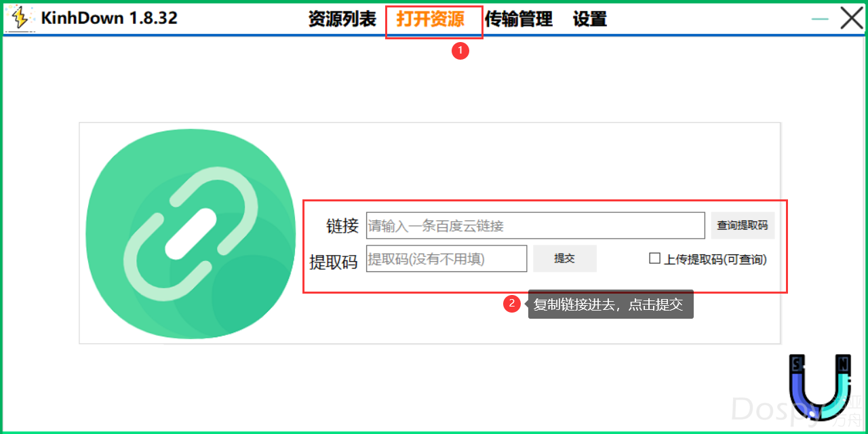Open the 设置 tab

[589, 19]
